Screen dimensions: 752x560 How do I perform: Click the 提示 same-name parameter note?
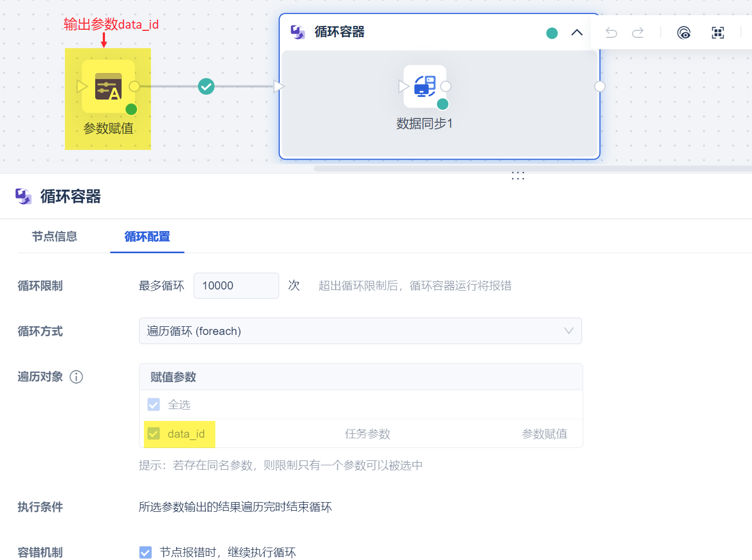281,465
